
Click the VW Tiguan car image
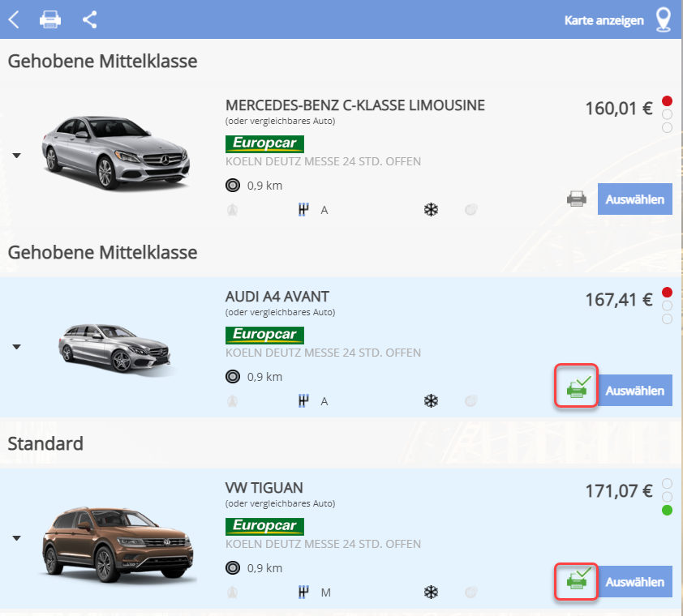(x=118, y=544)
